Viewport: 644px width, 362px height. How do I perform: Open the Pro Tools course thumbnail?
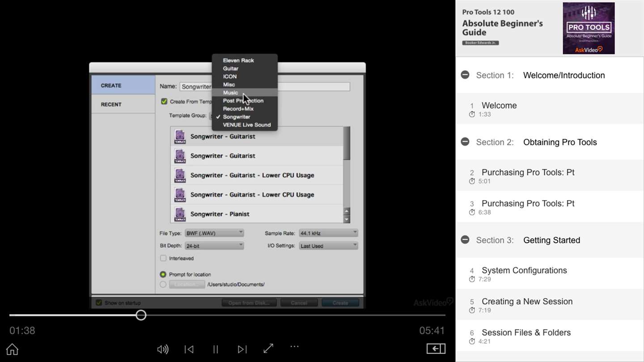(x=589, y=28)
